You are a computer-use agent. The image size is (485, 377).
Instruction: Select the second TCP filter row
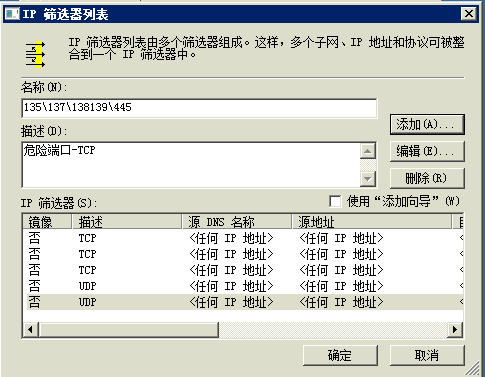click(245, 254)
